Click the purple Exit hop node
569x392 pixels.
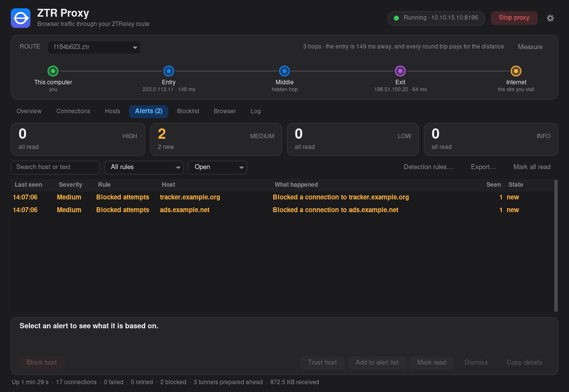coord(400,71)
